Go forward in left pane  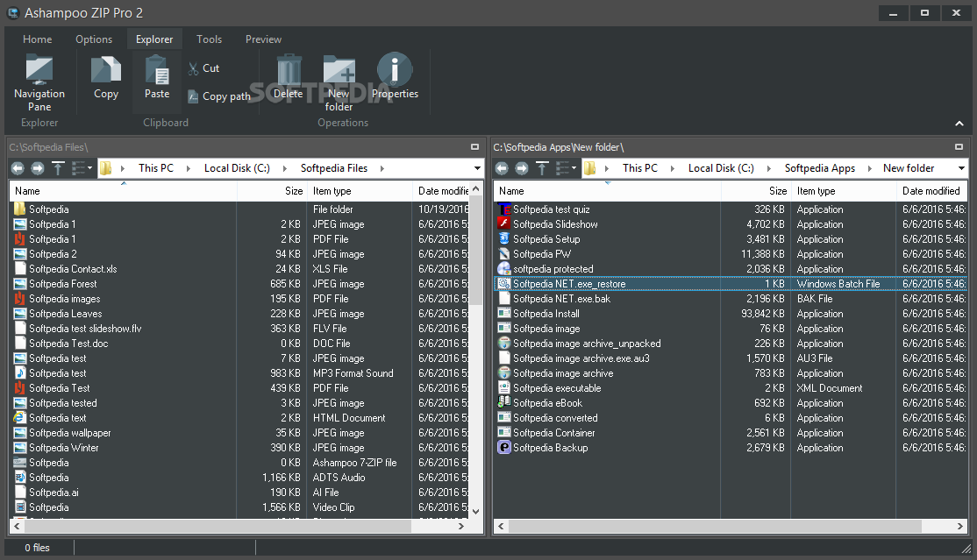38,168
